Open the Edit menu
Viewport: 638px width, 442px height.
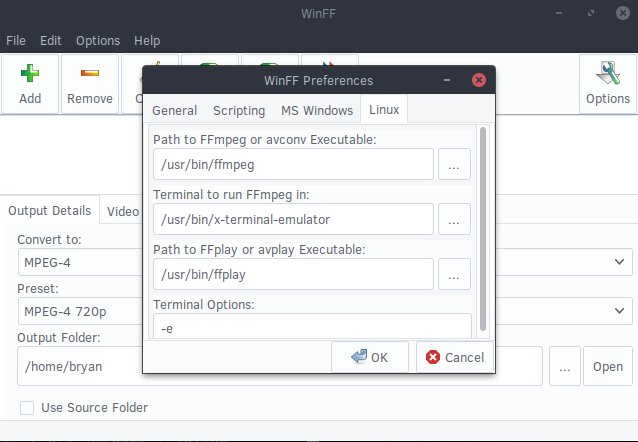50,41
